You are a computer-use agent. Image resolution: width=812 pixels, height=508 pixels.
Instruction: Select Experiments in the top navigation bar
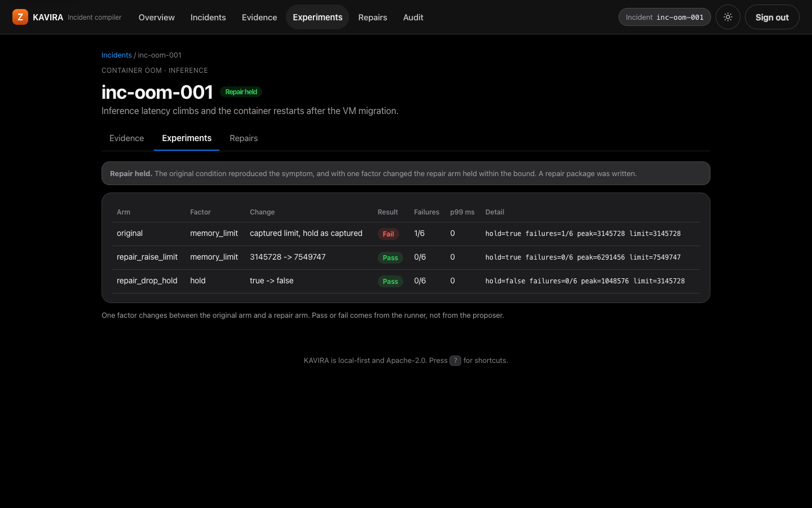[317, 17]
